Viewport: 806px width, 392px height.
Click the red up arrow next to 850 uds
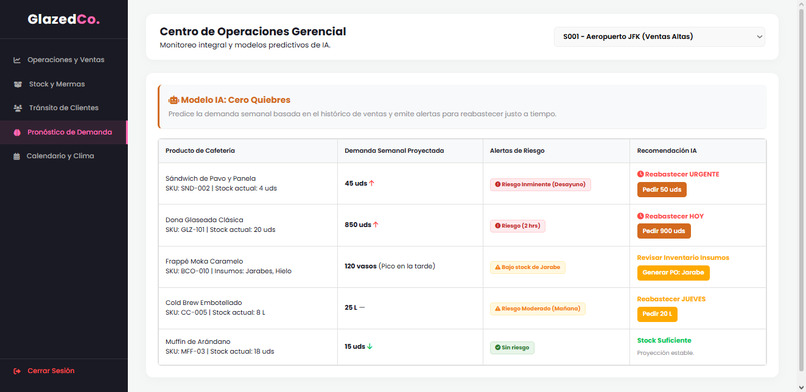(x=376, y=225)
